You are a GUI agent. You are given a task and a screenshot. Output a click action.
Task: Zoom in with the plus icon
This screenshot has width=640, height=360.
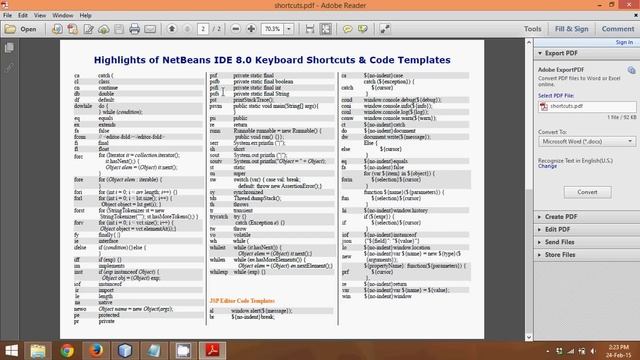(251, 29)
